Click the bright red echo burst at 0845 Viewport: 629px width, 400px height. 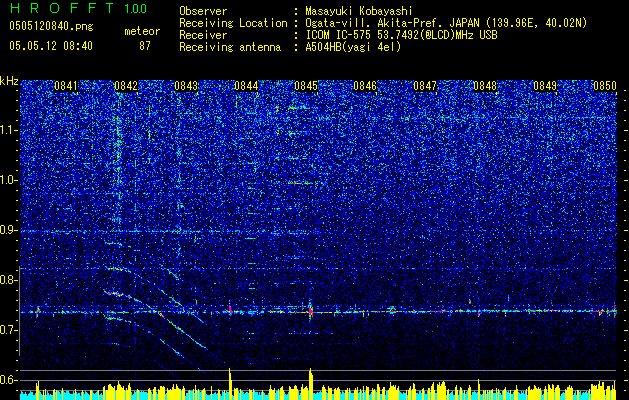310,311
